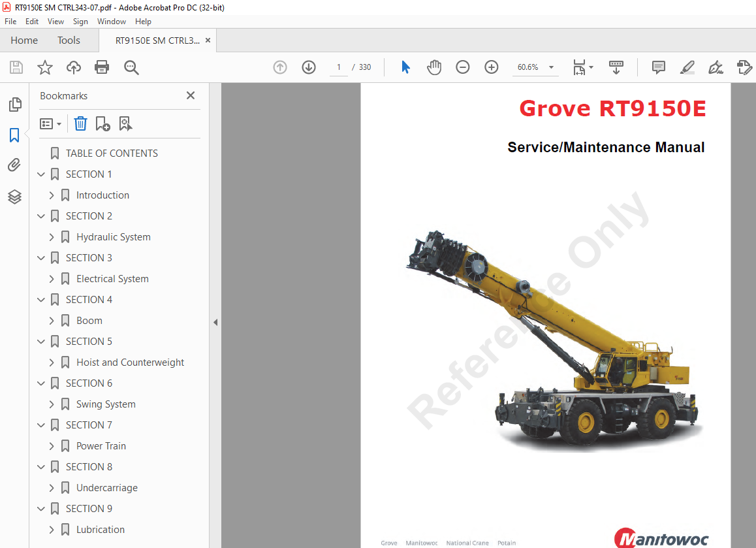Expand the Electrical System bookmark
This screenshot has height=548, width=756.
[x=52, y=279]
